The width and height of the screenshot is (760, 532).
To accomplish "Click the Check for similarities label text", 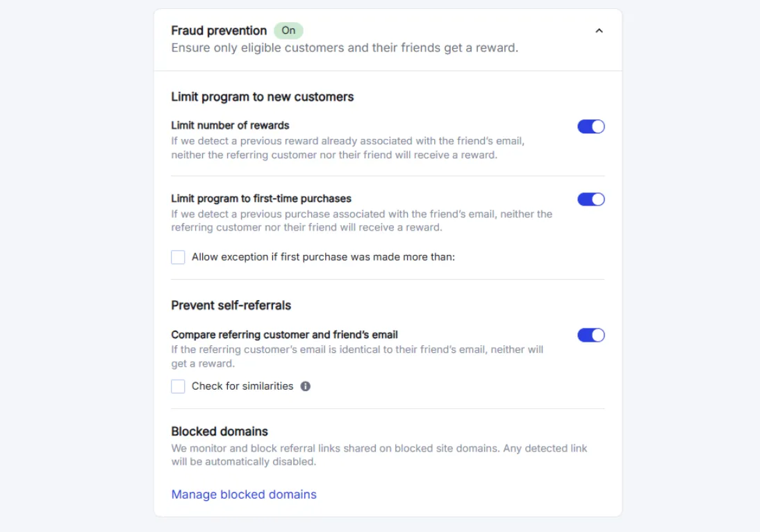I will [x=242, y=386].
